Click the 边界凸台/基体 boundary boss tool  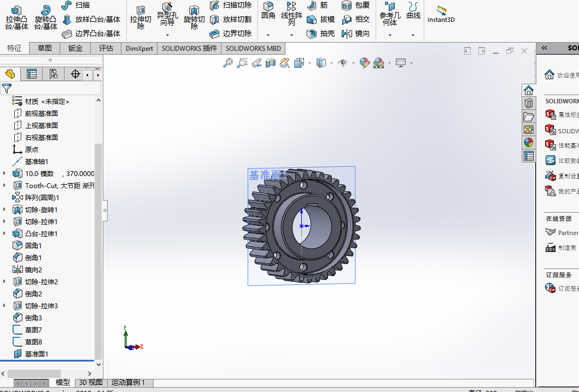91,33
